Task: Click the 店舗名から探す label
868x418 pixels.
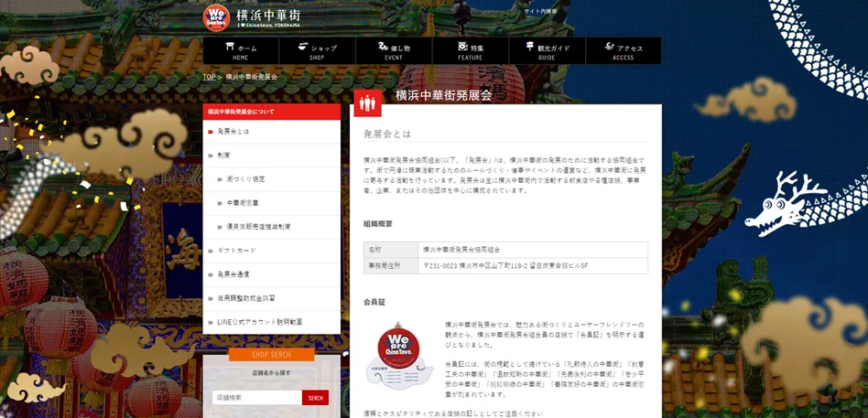Action: [x=271, y=373]
